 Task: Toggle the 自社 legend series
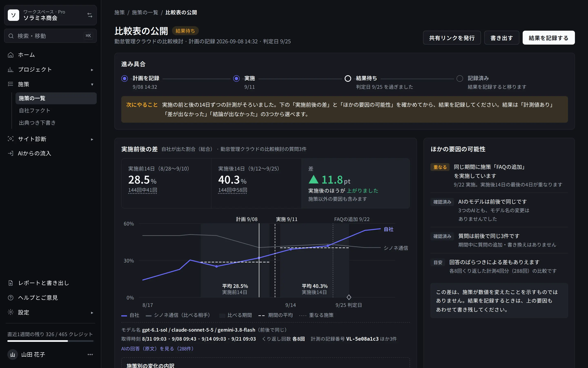130,315
